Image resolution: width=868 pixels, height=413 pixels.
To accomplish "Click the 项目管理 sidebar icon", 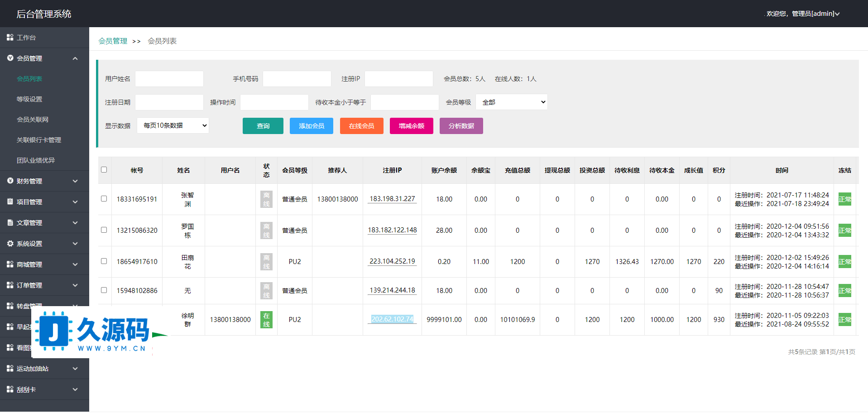I will click(x=10, y=202).
